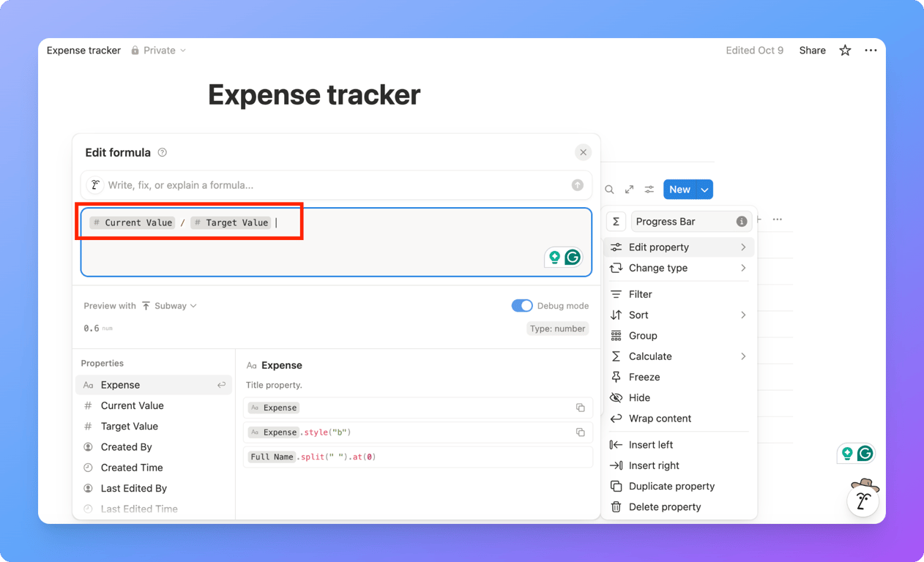924x562 pixels.
Task: Click the Share button
Action: tap(812, 50)
